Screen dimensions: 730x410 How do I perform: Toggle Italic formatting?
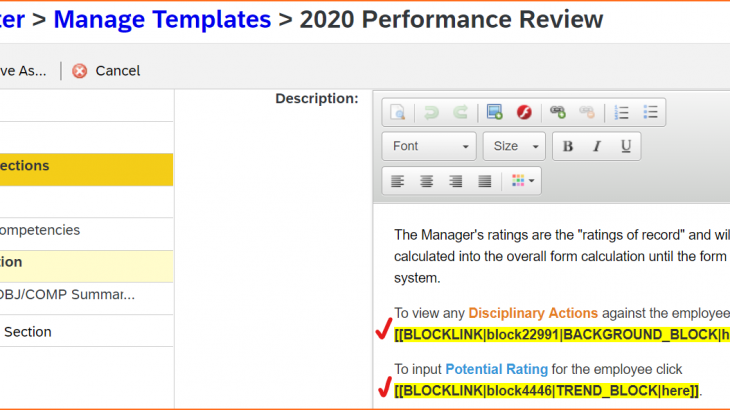(596, 146)
